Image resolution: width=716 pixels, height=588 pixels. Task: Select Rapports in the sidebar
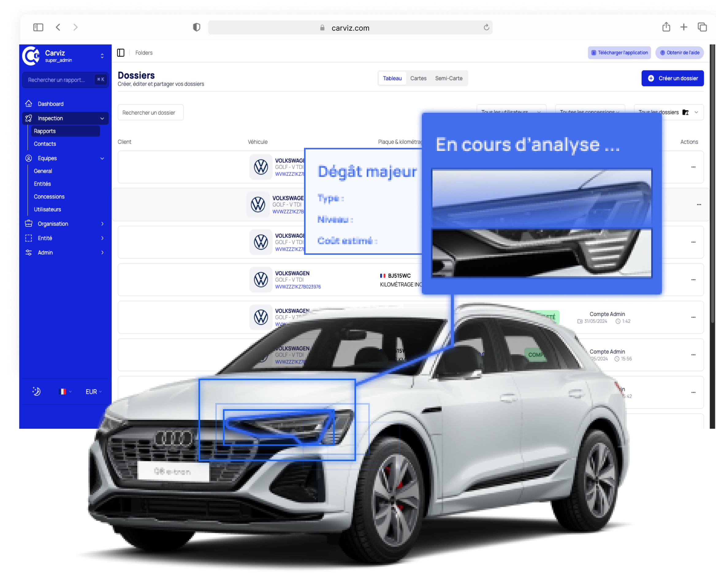[x=65, y=131]
